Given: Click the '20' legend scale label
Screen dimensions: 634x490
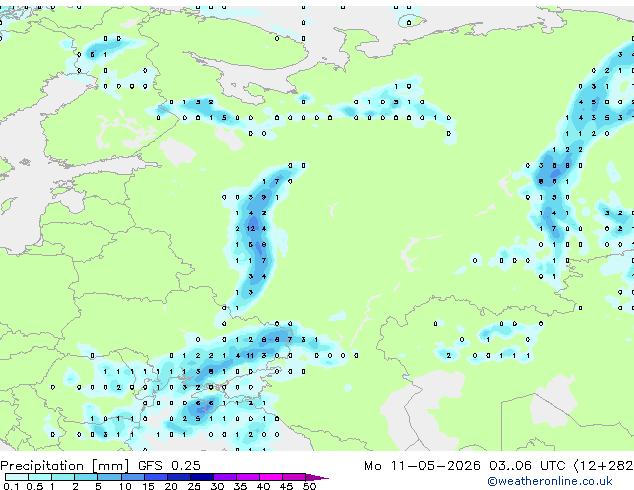Looking at the screenshot, I should pyautogui.click(x=171, y=486).
